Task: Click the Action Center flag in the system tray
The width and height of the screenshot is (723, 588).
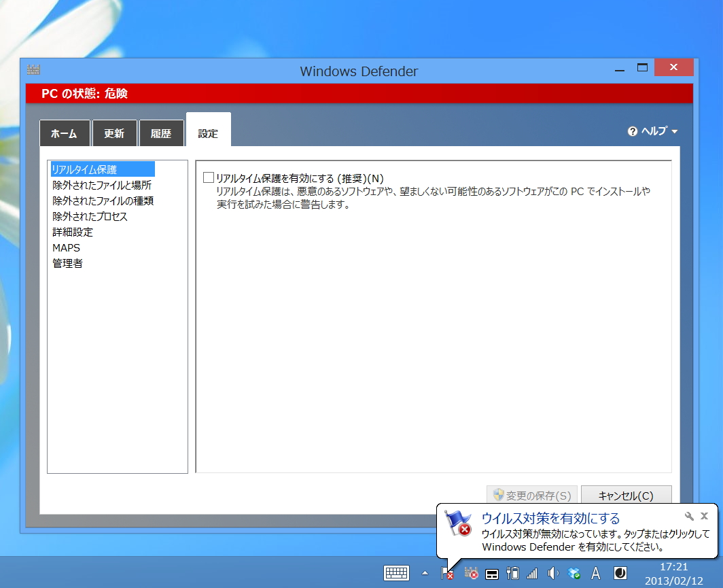Action: (x=448, y=573)
